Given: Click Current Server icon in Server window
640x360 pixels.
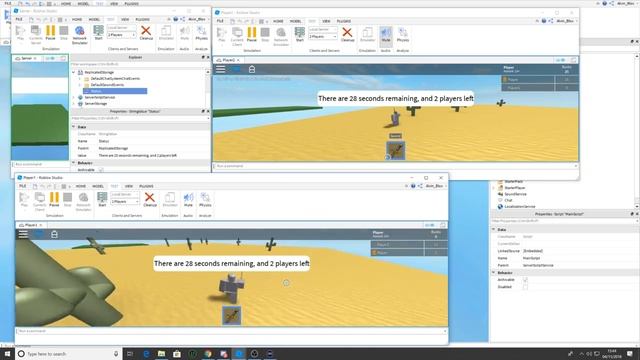Looking at the screenshot, I should tap(36, 34).
